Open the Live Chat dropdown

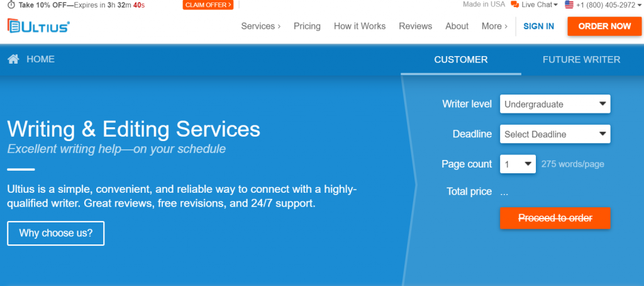click(540, 5)
